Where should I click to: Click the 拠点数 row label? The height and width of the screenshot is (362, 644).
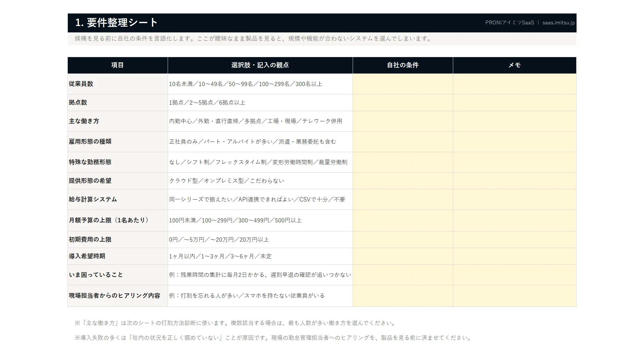(78, 102)
